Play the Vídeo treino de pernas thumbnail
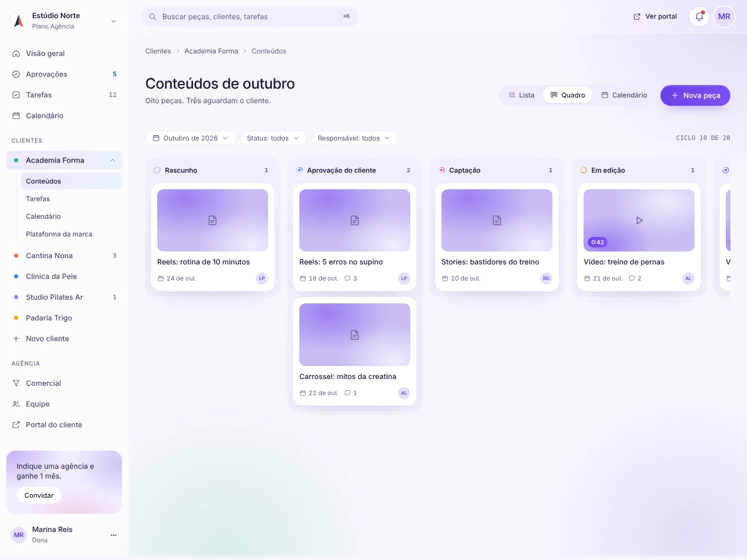The image size is (747, 560). pyautogui.click(x=639, y=220)
